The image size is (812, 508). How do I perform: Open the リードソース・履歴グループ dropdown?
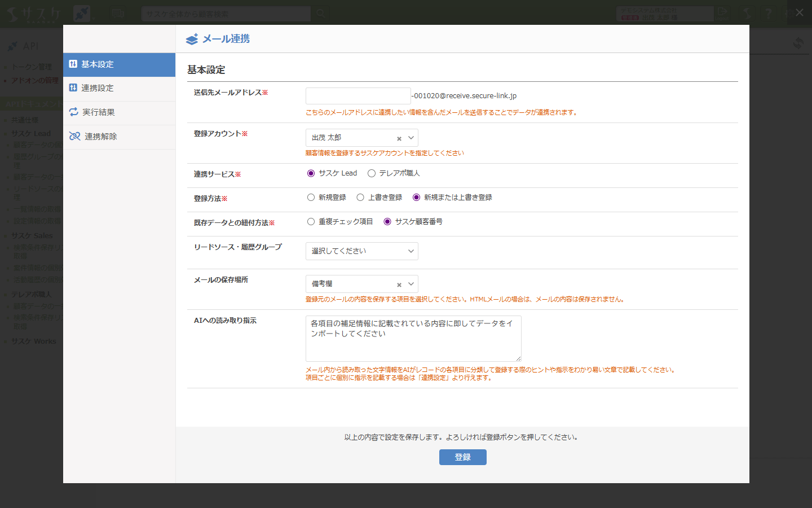coord(361,251)
